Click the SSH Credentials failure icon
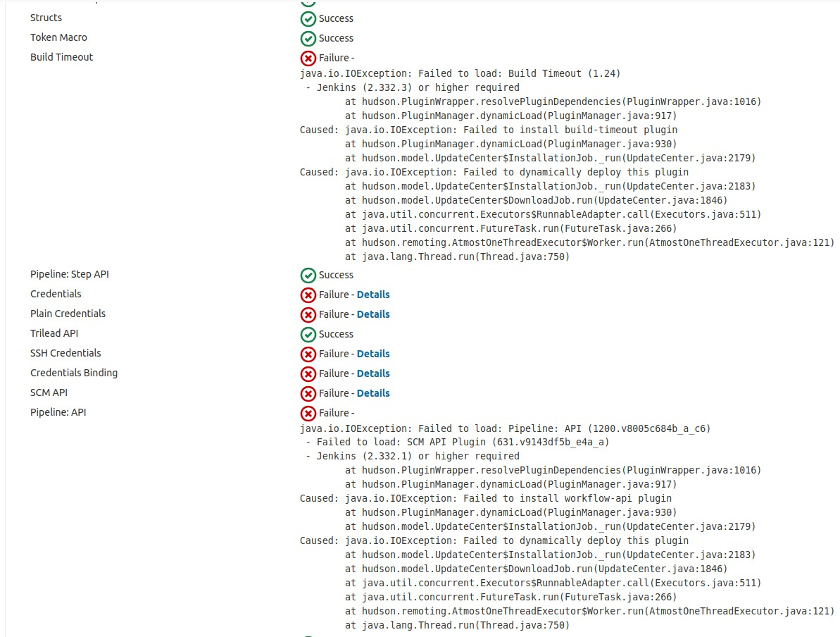 (308, 354)
